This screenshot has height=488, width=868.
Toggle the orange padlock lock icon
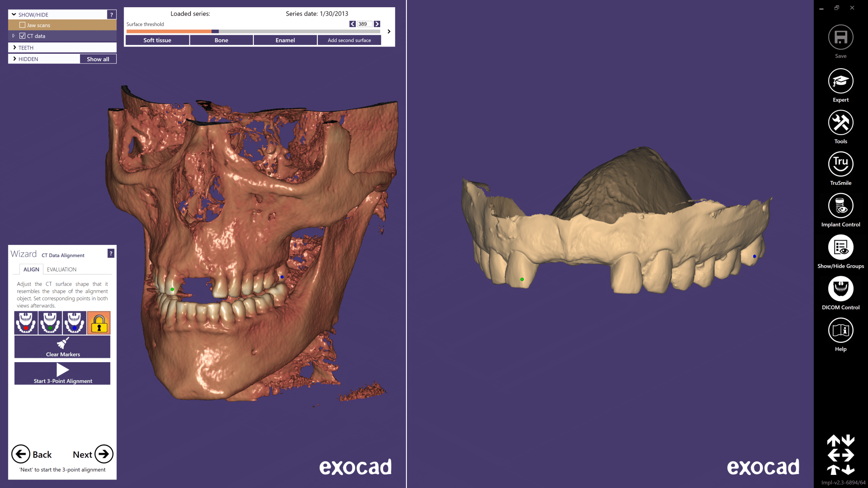coord(99,323)
